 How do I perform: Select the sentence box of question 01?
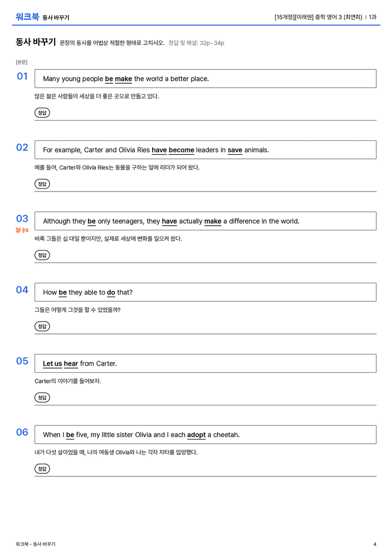(205, 79)
